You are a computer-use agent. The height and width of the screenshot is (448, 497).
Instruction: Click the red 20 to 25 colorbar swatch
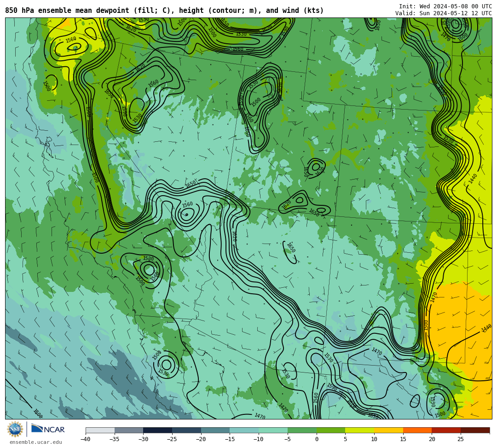(x=446, y=430)
